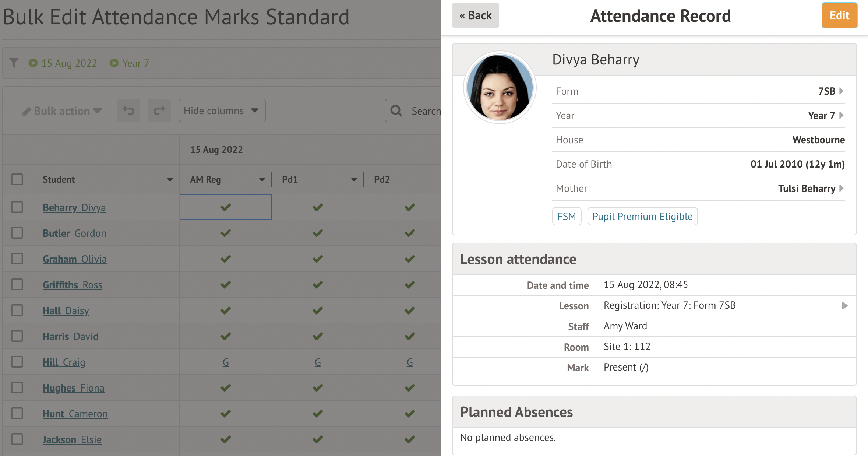Click the filter funnel icon
Screen dimensions: 868x456
(x=14, y=63)
